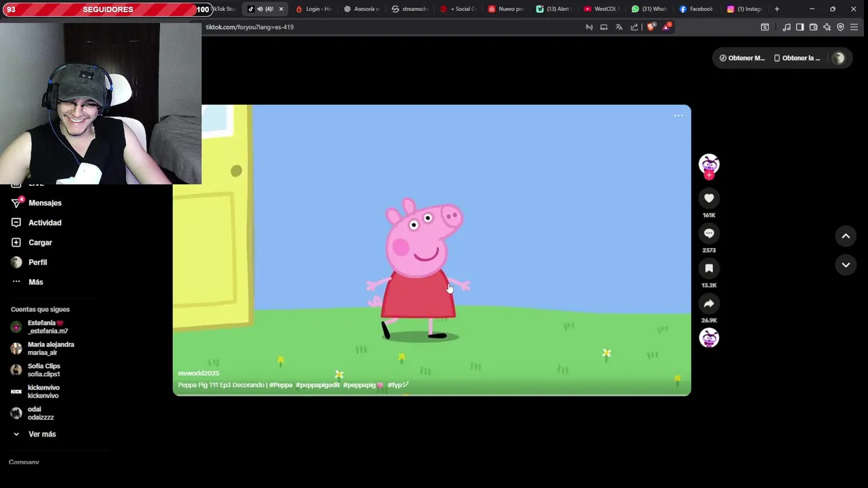Open a new browser tab with plus
Viewport: 868px width, 488px height.
(776, 9)
